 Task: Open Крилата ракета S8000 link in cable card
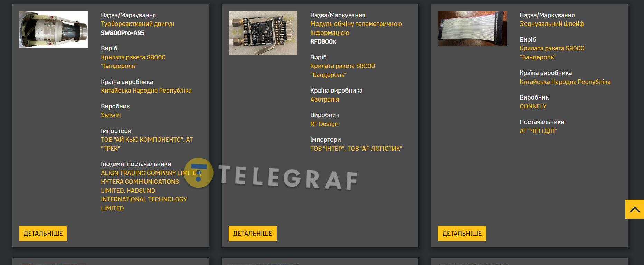pos(552,48)
